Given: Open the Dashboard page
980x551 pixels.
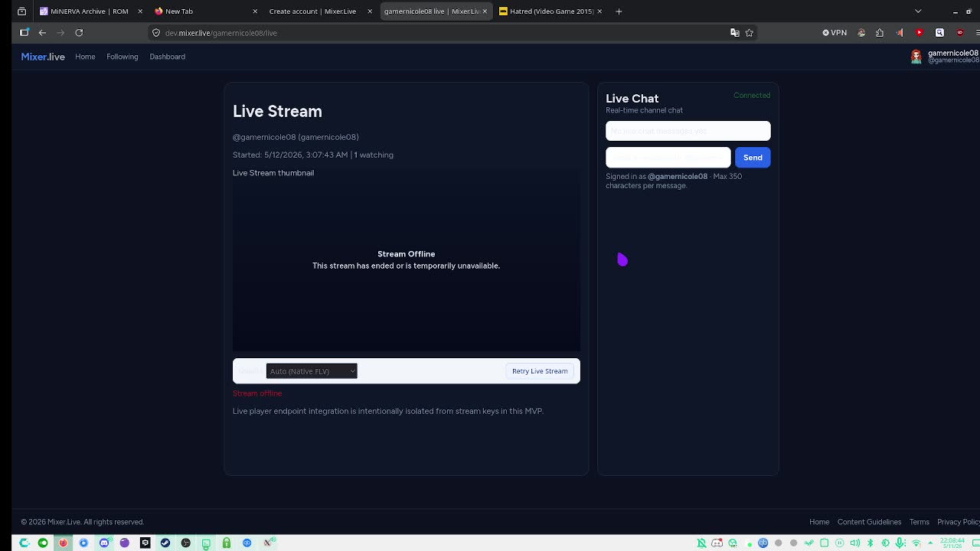Looking at the screenshot, I should point(167,57).
